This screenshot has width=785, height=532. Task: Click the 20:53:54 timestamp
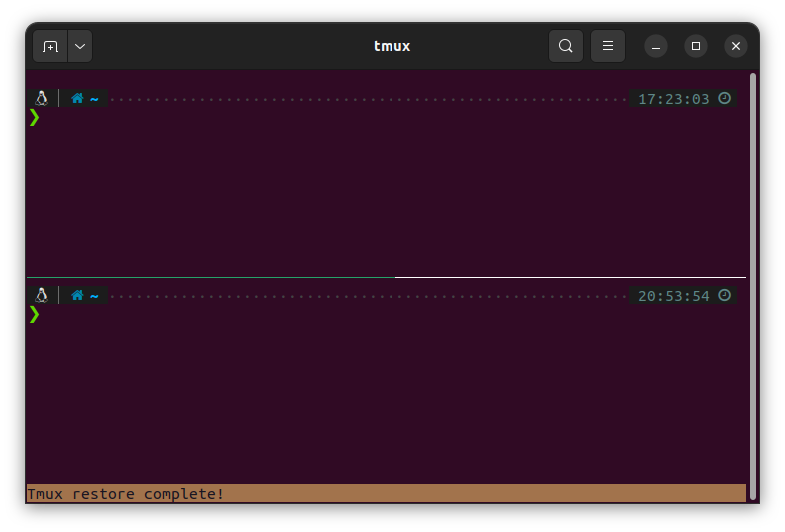[x=674, y=296]
